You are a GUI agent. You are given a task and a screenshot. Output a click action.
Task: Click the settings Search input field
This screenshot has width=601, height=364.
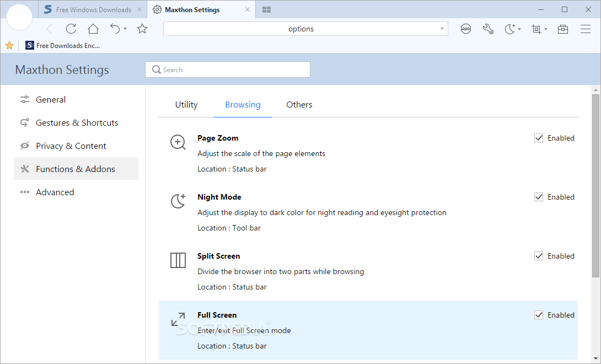click(228, 69)
